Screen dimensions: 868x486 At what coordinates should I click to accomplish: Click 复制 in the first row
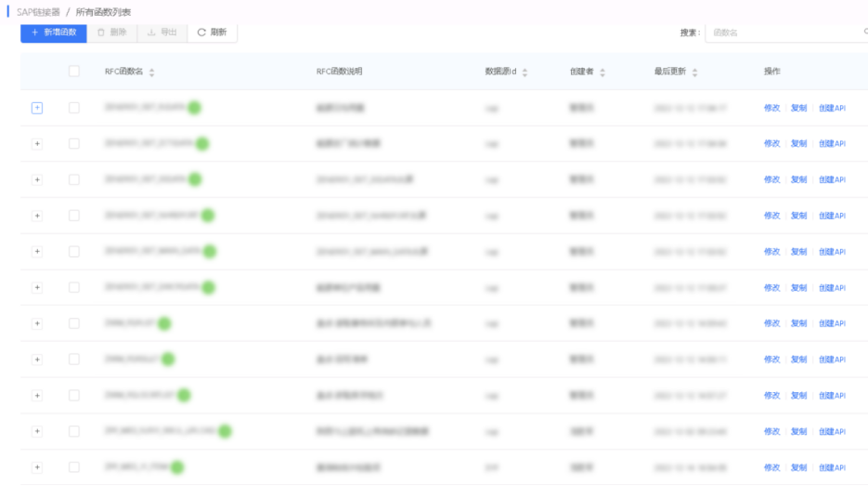point(798,108)
